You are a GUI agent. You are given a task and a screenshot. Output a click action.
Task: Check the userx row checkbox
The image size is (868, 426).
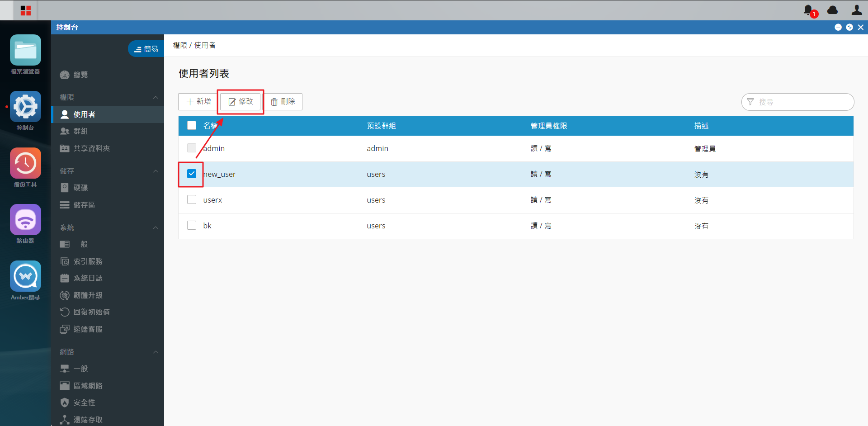point(192,199)
